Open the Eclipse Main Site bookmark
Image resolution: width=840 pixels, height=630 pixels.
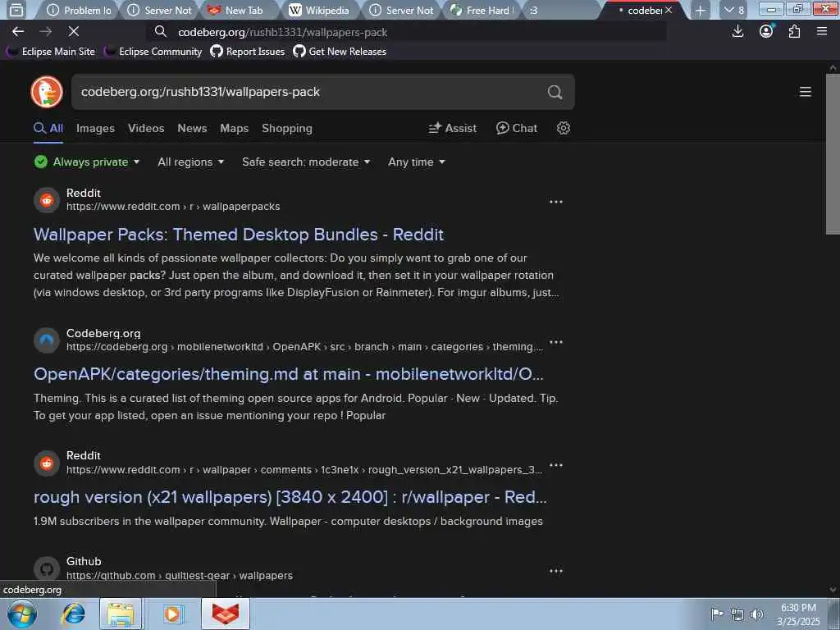point(51,52)
